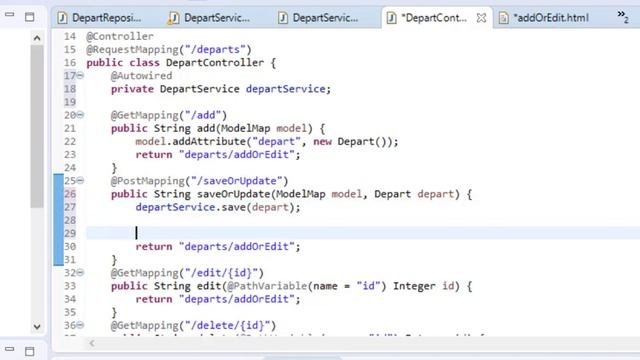
Task: Click line number 28 in the gutter
Action: (x=70, y=220)
